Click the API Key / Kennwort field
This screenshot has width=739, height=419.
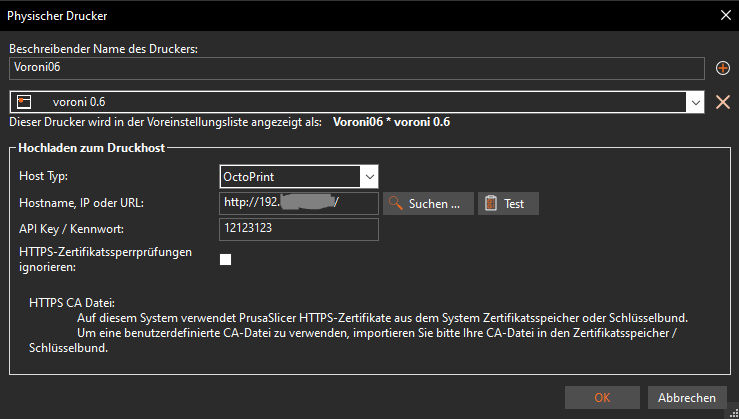[299, 230]
